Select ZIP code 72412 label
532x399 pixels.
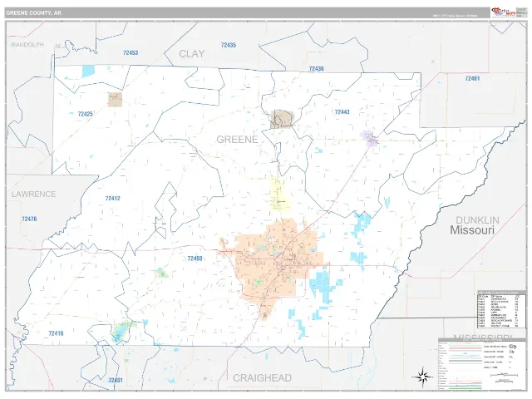pos(113,198)
